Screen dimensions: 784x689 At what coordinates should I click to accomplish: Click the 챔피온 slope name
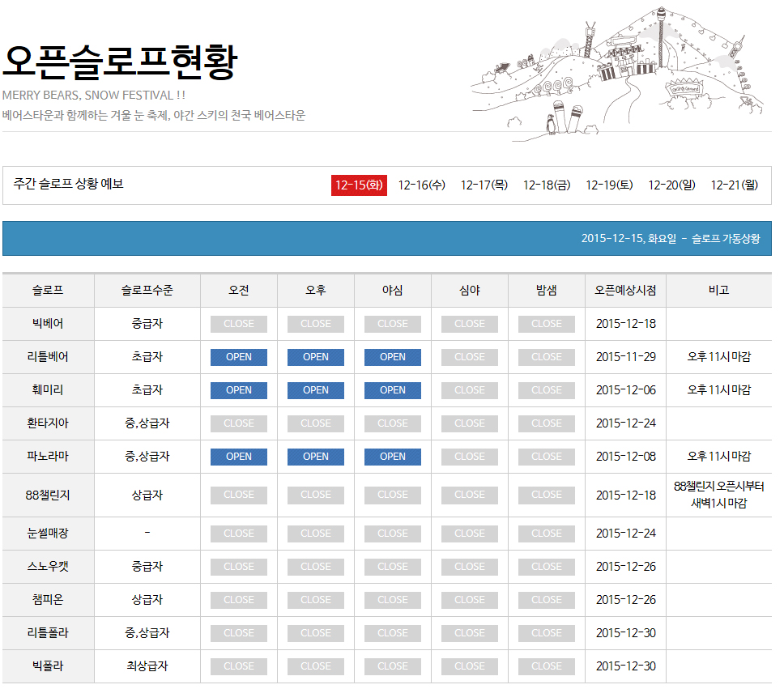48,599
